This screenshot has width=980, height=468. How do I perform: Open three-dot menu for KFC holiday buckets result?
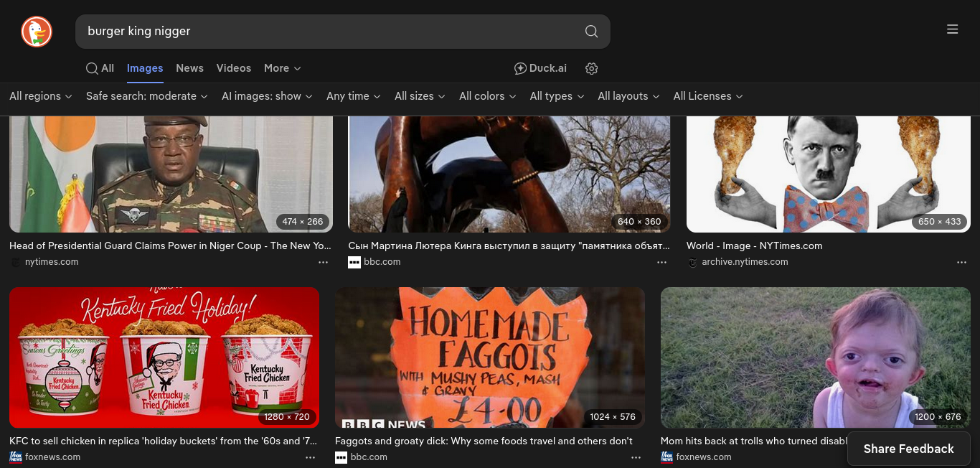311,457
